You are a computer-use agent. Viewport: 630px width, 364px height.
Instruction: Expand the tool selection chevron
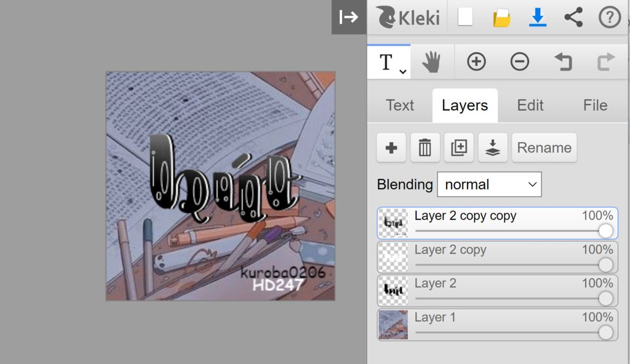pos(402,71)
